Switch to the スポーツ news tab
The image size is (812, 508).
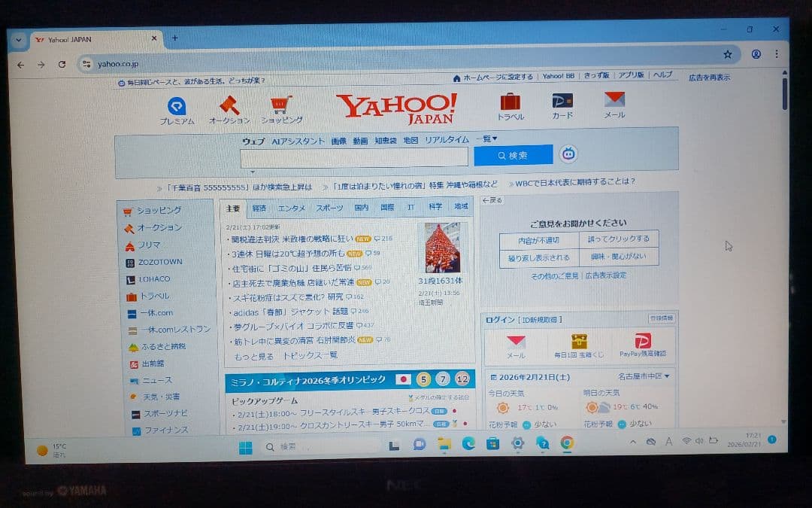tap(329, 208)
